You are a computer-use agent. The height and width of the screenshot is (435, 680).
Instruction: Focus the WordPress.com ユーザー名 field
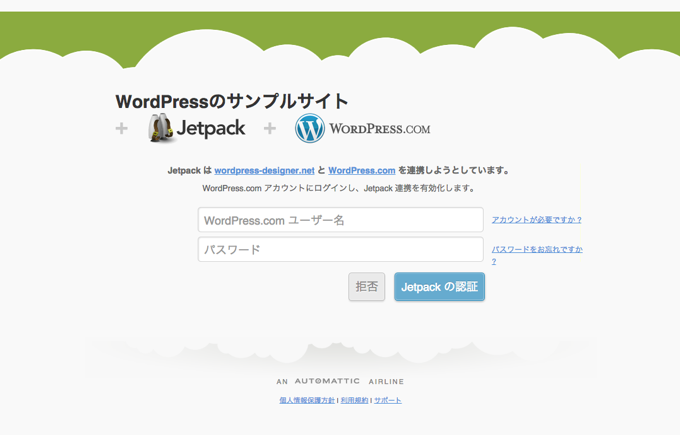point(340,220)
